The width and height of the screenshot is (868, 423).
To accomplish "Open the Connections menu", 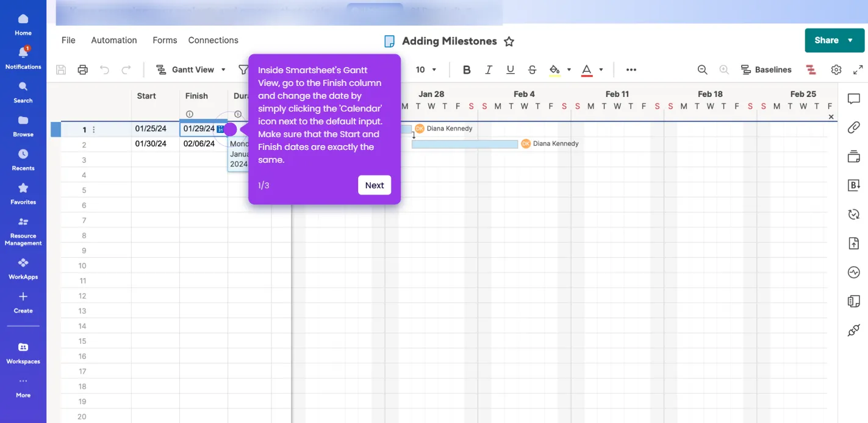I will tap(213, 40).
